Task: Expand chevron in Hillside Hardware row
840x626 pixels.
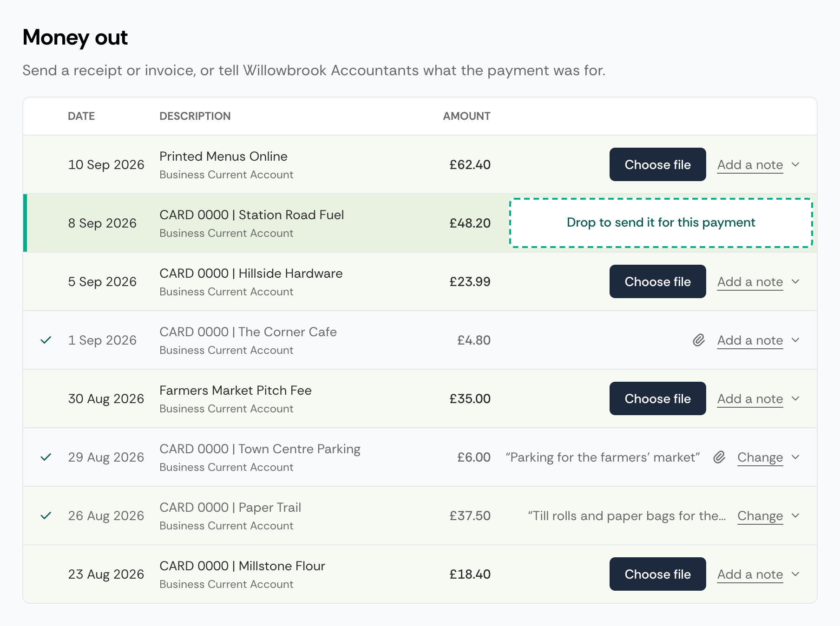Action: (x=795, y=281)
